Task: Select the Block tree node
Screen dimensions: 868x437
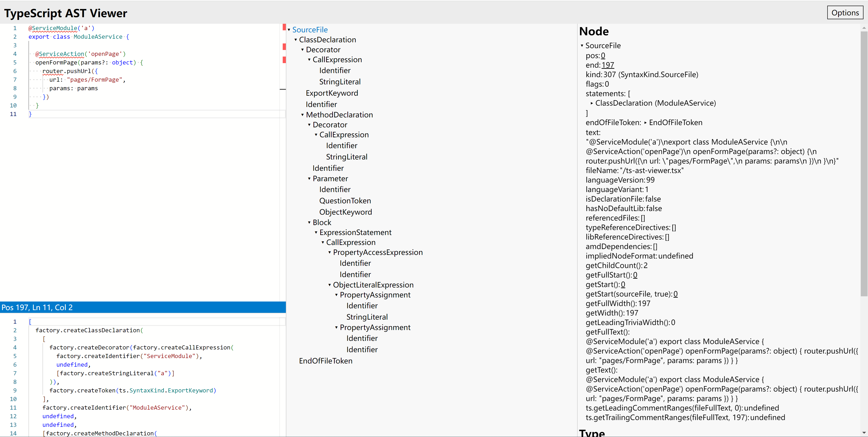Action: point(322,222)
